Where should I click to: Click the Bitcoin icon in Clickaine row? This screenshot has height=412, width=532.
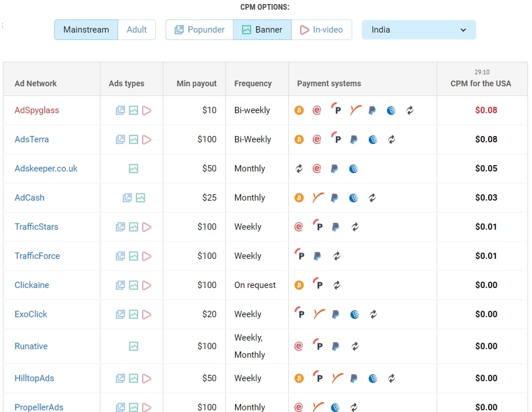(x=299, y=285)
